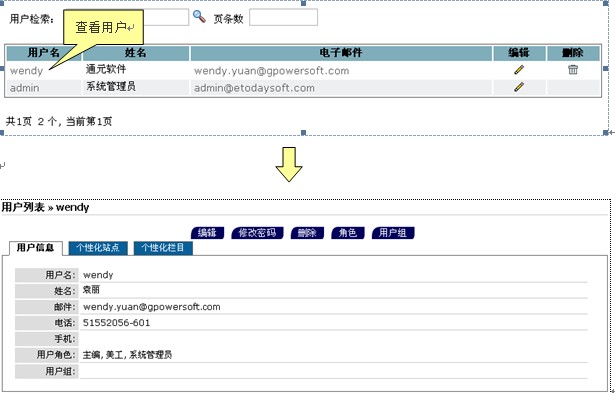Click the 编辑 column header
The height and width of the screenshot is (393, 615).
519,53
